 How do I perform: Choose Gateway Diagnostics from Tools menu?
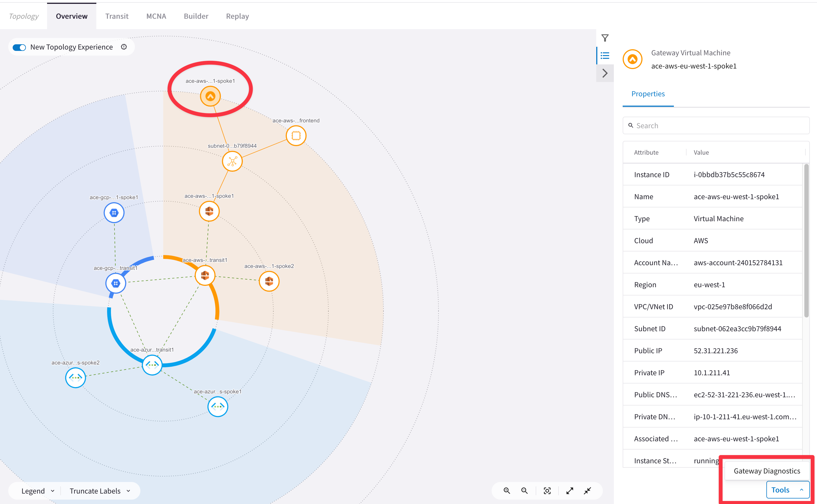(767, 471)
